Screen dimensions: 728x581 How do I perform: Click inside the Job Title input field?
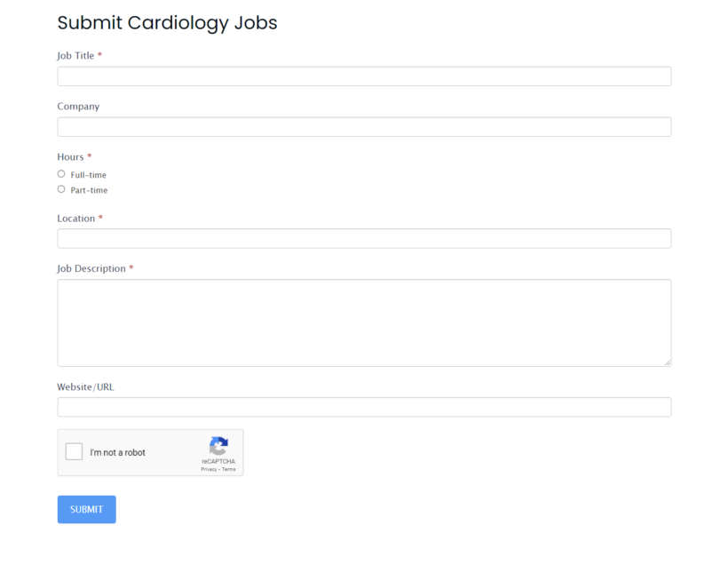click(364, 76)
